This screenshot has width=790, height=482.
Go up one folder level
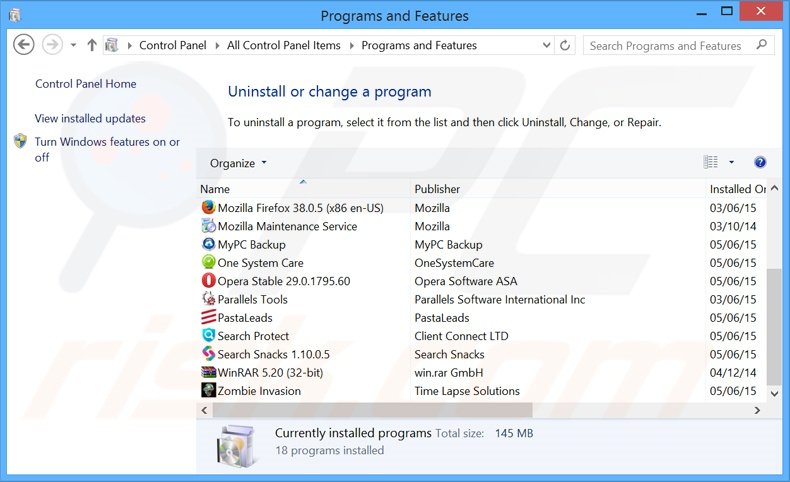click(x=92, y=45)
